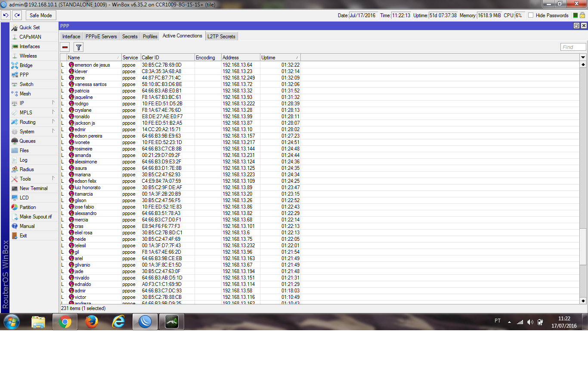Image resolution: width=588 pixels, height=387 pixels.
Task: Click the Find search field
Action: coord(573,47)
